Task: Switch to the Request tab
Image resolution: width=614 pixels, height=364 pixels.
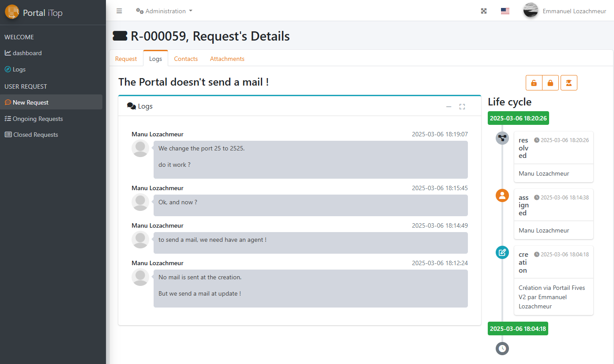Action: point(126,59)
